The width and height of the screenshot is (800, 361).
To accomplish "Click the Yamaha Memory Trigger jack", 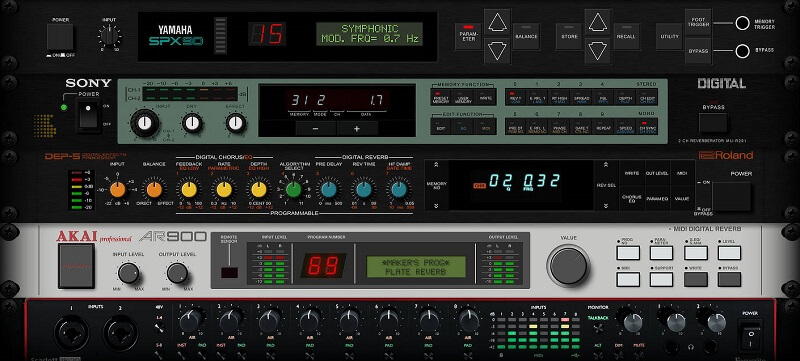I will coord(742,23).
